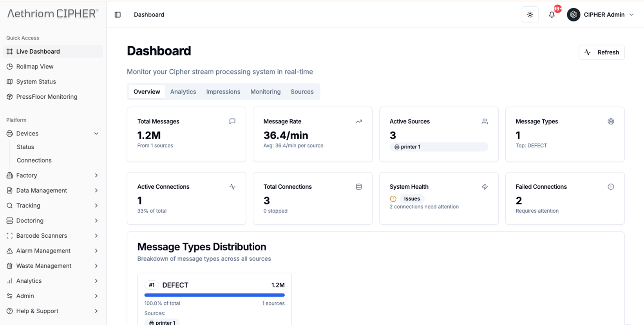Click the Live Dashboard hash icon

tap(10, 51)
